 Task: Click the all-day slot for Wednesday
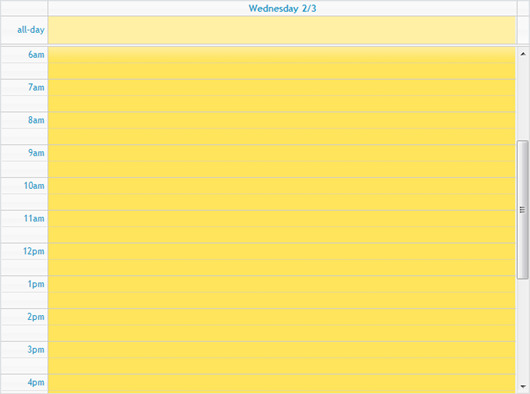click(x=282, y=30)
